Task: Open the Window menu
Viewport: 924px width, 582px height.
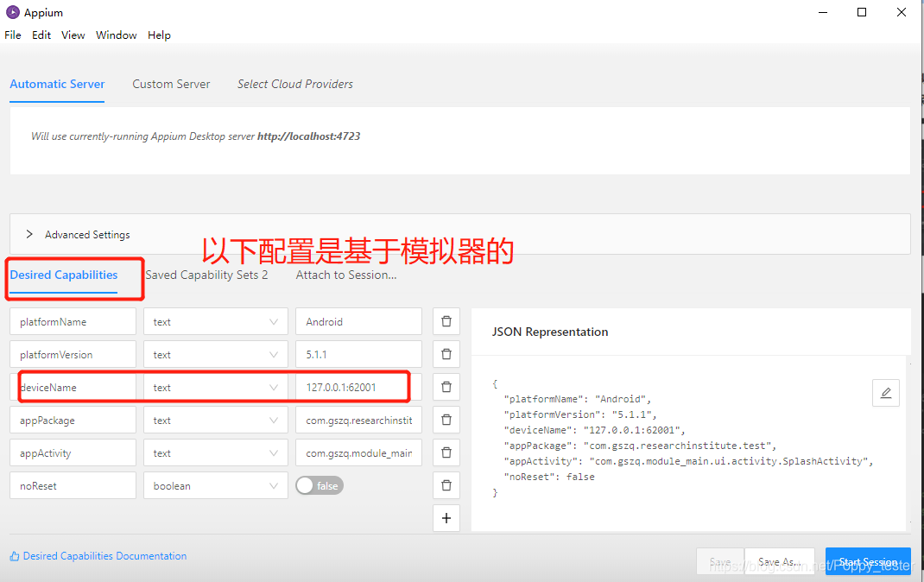Action: [116, 35]
